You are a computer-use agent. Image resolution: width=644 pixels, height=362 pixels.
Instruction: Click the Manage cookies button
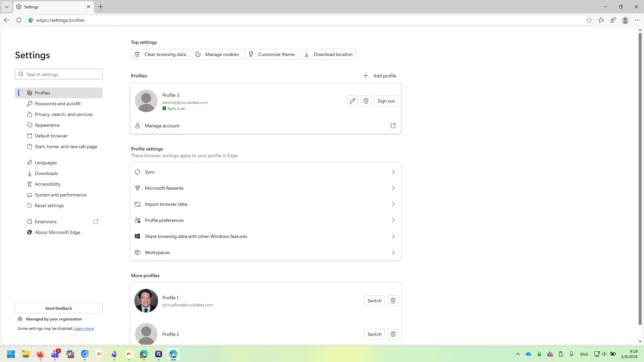(x=217, y=54)
